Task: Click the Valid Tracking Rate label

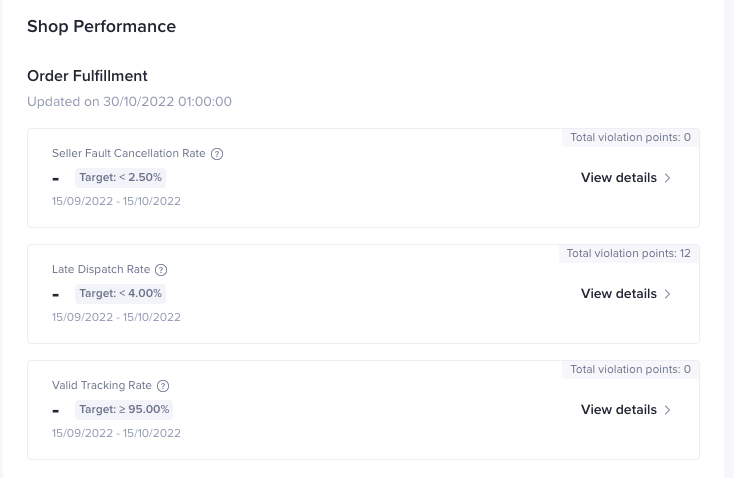Action: coord(101,386)
